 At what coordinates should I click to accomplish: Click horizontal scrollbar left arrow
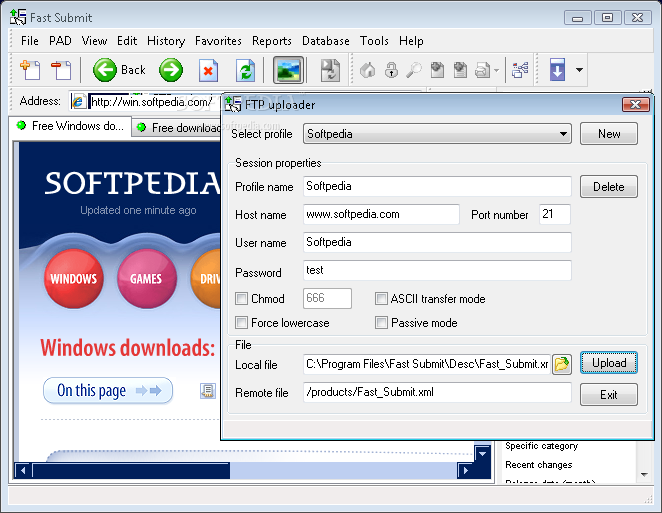pos(23,470)
